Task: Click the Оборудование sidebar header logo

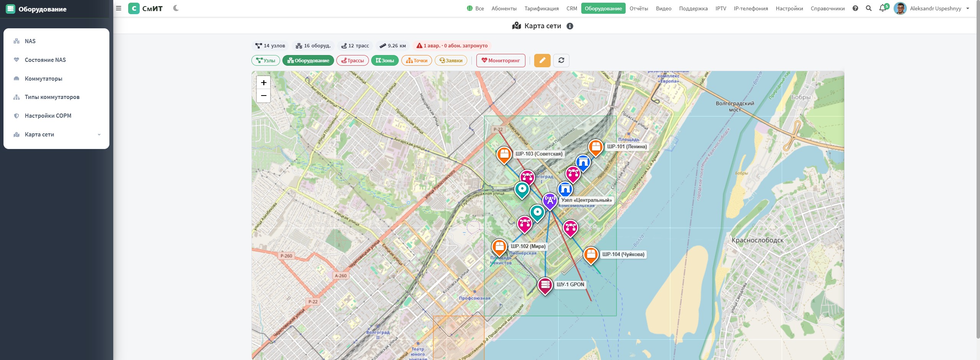Action: pyautogui.click(x=10, y=9)
